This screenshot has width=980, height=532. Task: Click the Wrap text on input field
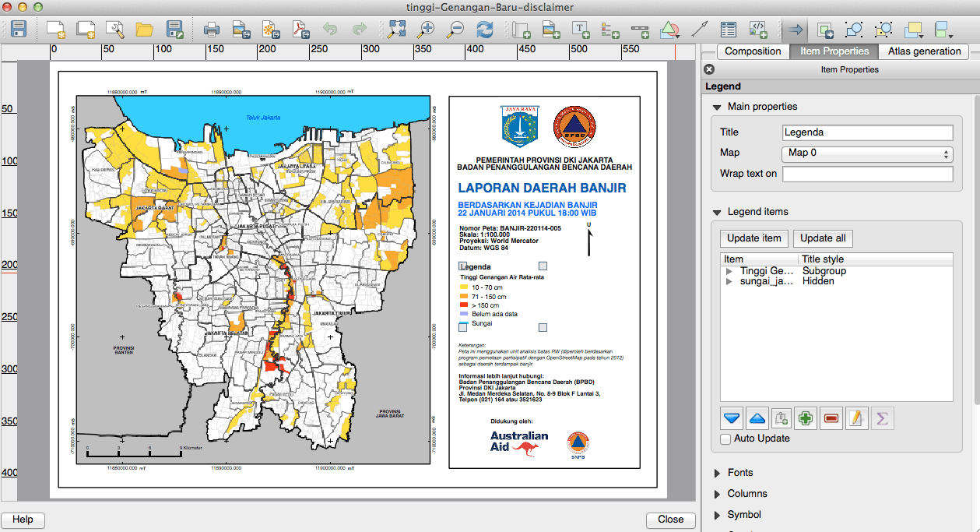[x=867, y=174]
